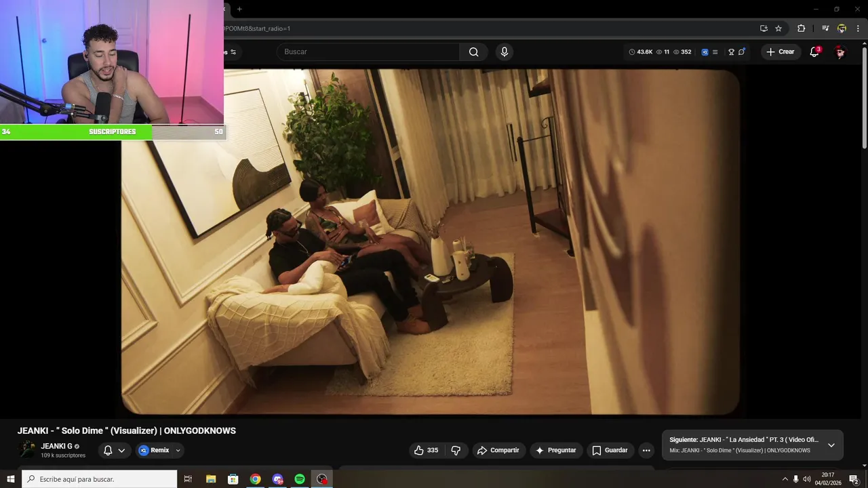868x488 pixels.
Task: Click the Siguiente La Ansiedad PT. 3 title
Action: (x=744, y=439)
